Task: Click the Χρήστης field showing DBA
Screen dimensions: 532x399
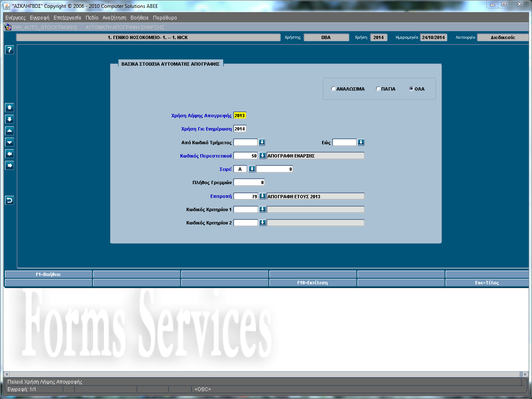Action: point(326,37)
